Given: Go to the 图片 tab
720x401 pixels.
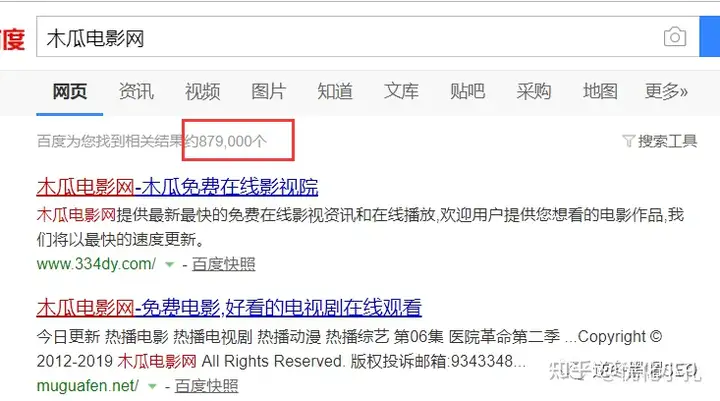Looking at the screenshot, I should click(269, 91).
